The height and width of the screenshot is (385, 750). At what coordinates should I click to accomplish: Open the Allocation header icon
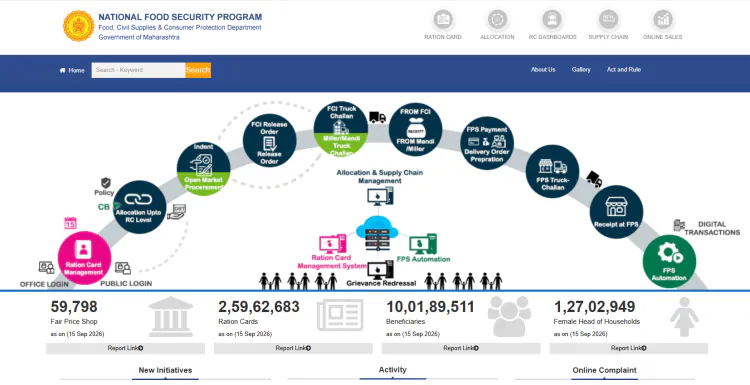pos(497,20)
